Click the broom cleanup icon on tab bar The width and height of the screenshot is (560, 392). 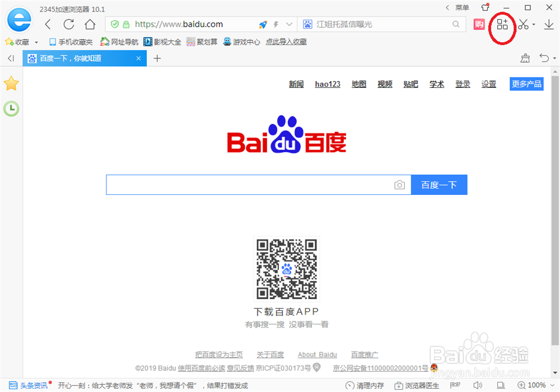tap(525, 58)
